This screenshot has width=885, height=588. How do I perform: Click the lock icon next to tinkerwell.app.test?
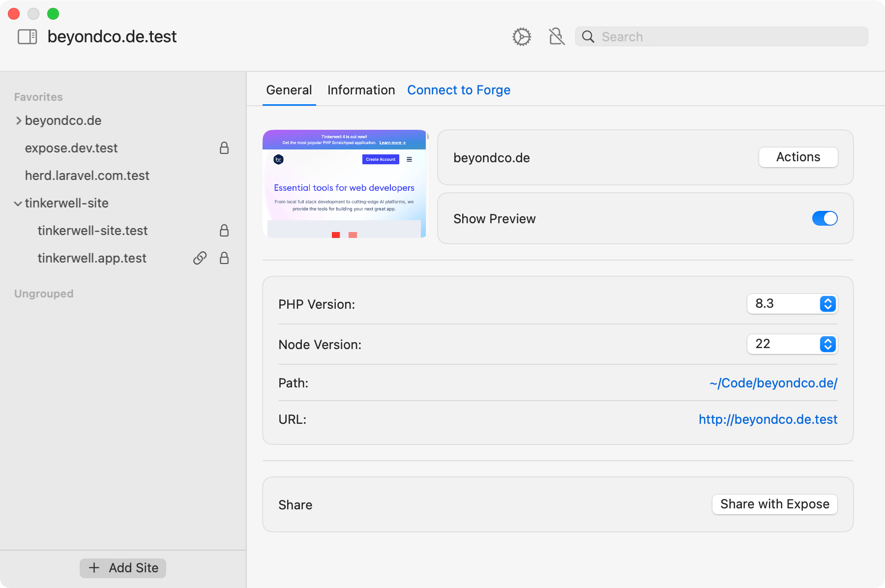tap(224, 258)
